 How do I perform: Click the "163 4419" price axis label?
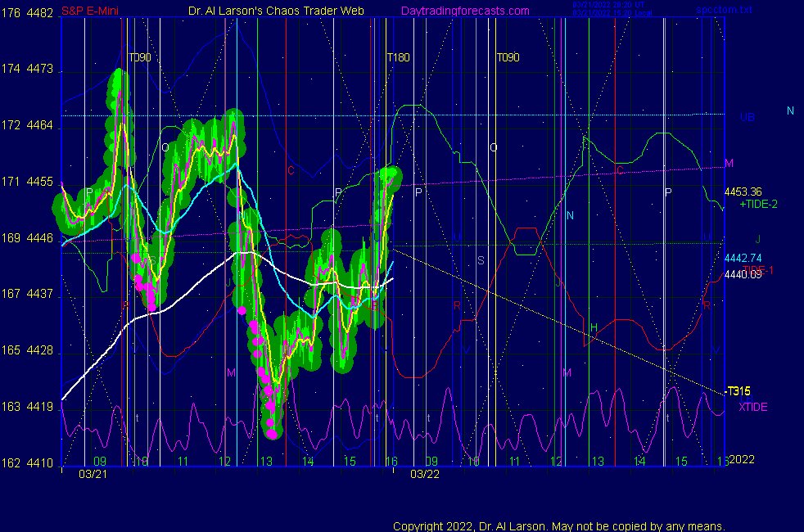coord(27,407)
